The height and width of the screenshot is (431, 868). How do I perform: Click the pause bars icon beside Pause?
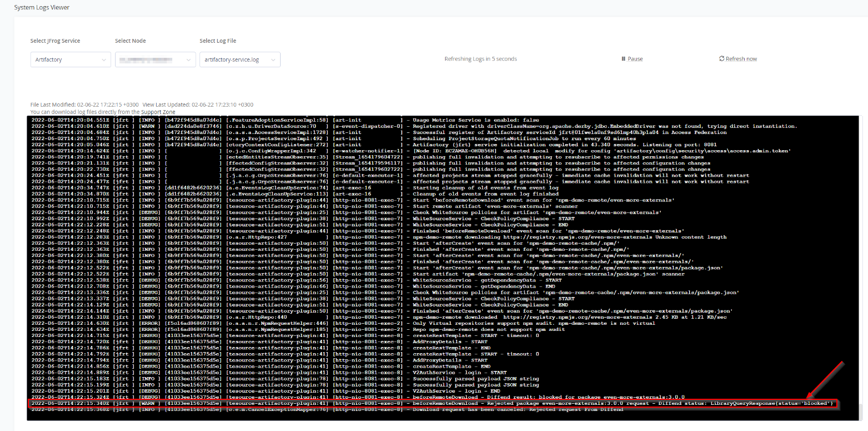[623, 59]
